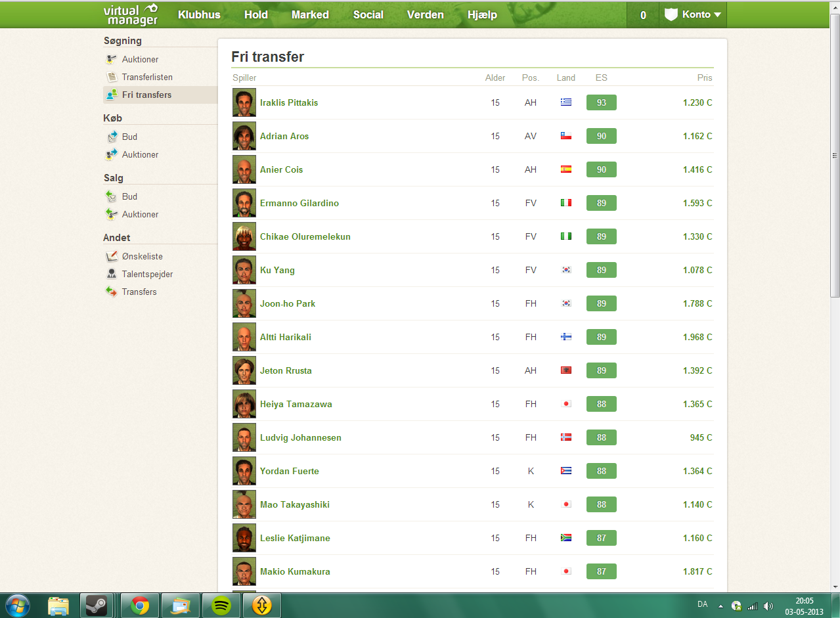Open the Verden menu
This screenshot has width=840, height=618.
(426, 14)
